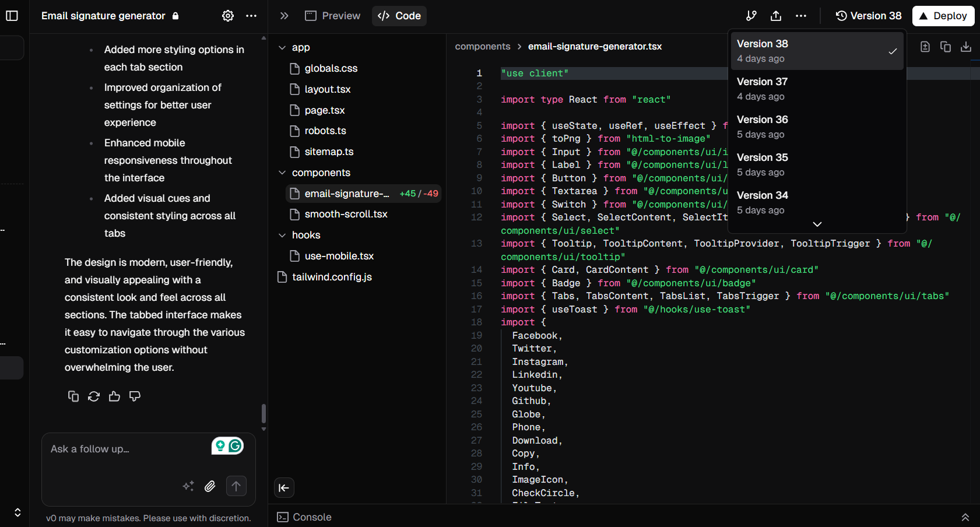Collapse file tree with arrow-left-bar icon

[x=284, y=488]
